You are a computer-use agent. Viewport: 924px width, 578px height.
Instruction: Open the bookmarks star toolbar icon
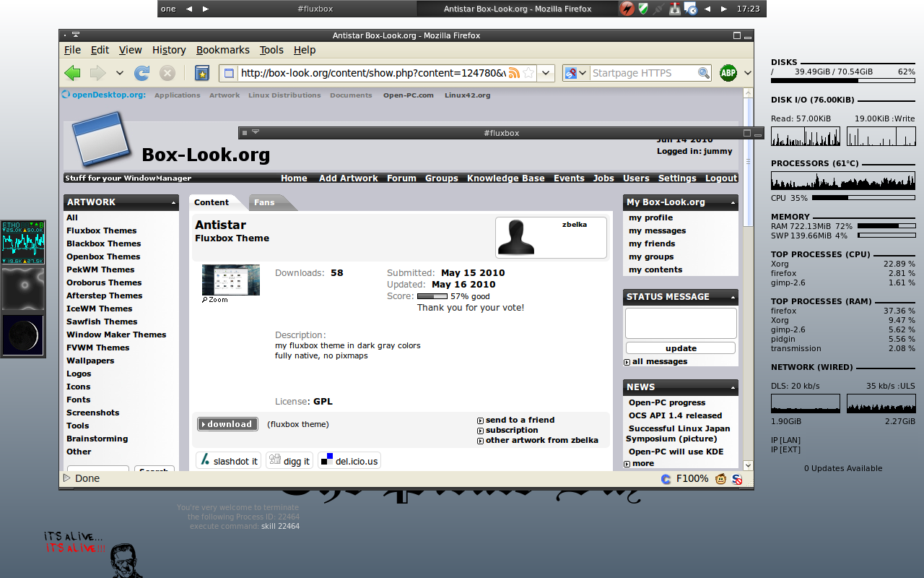(x=202, y=73)
